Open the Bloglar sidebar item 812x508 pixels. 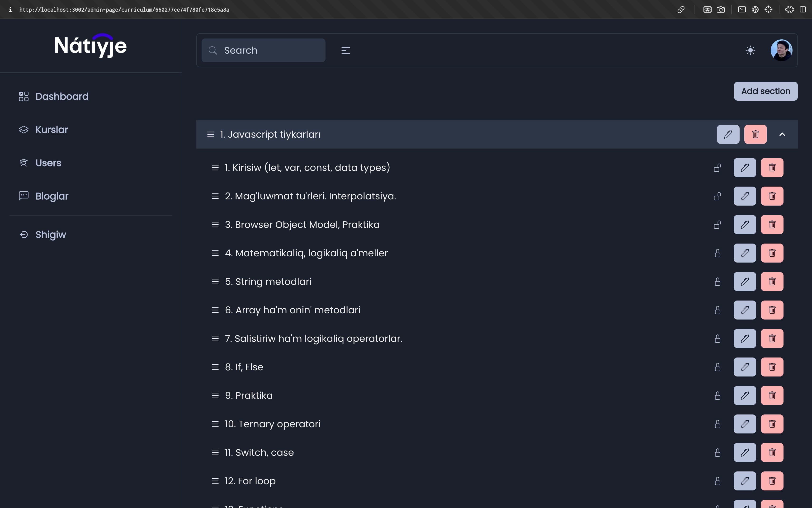(x=52, y=196)
